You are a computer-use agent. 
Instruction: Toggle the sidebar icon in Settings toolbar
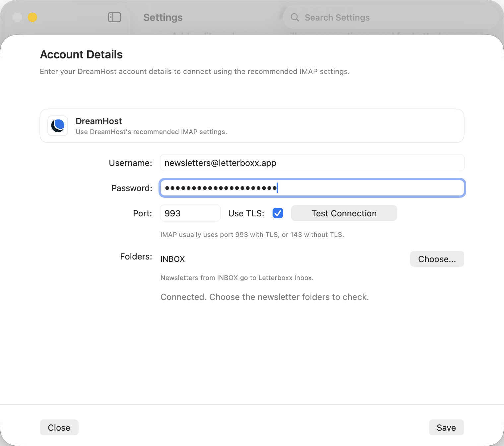pyautogui.click(x=114, y=17)
